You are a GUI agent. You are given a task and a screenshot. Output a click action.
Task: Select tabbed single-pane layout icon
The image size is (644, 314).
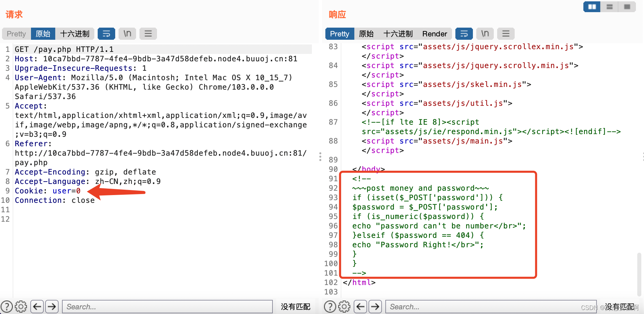tap(627, 7)
